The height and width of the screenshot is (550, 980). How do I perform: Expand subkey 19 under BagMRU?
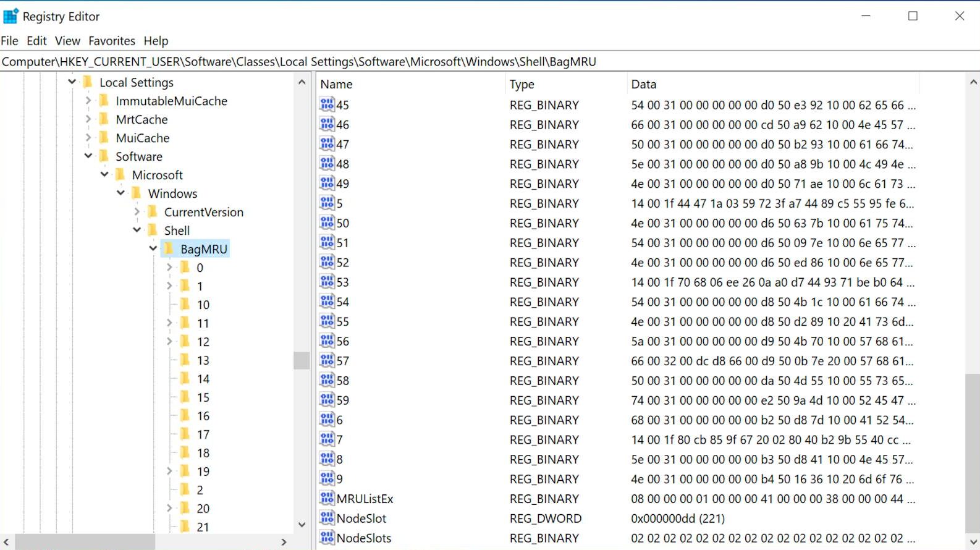pos(169,472)
